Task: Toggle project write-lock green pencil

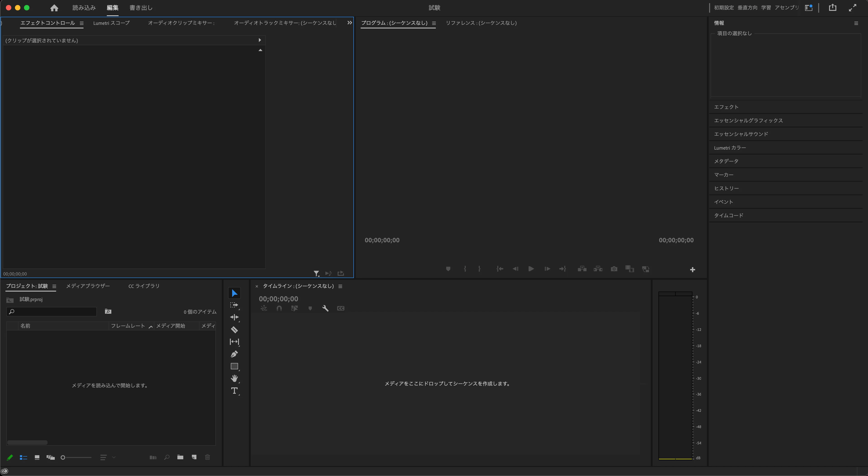Action: point(10,457)
